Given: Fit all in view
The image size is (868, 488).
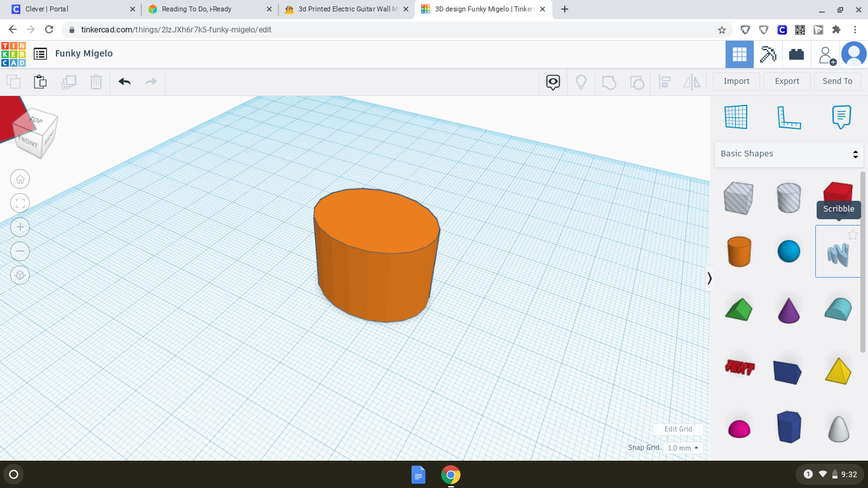Looking at the screenshot, I should point(20,203).
